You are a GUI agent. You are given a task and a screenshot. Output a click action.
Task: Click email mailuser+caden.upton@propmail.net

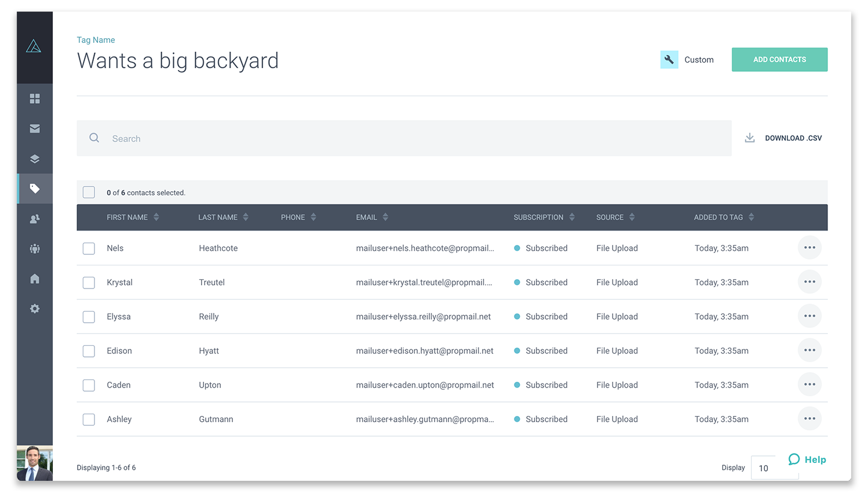tap(425, 385)
